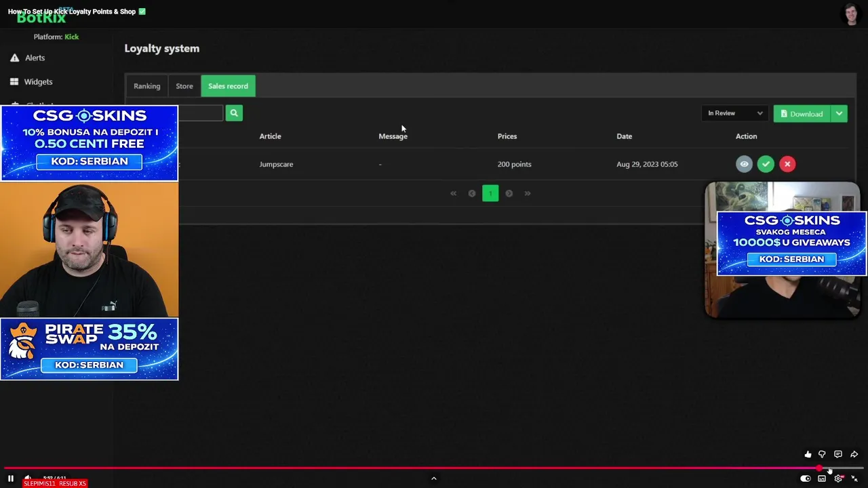Reject the Jumpscare redemption with red X

tap(787, 164)
